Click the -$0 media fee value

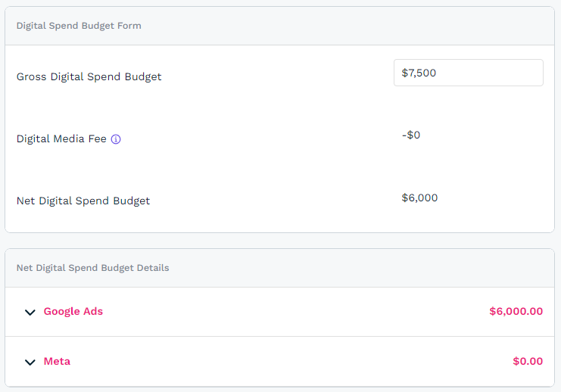pyautogui.click(x=411, y=135)
